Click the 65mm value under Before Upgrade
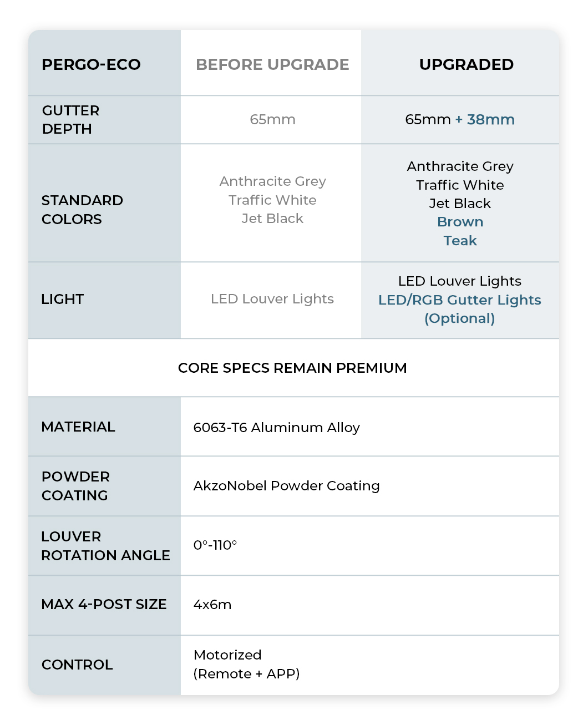Image resolution: width=588 pixels, height=725 pixels. (272, 119)
